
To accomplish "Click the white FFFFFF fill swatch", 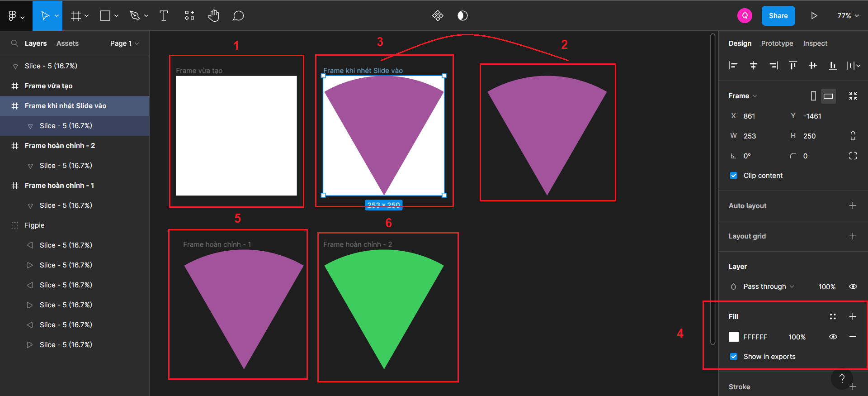I will (x=734, y=337).
